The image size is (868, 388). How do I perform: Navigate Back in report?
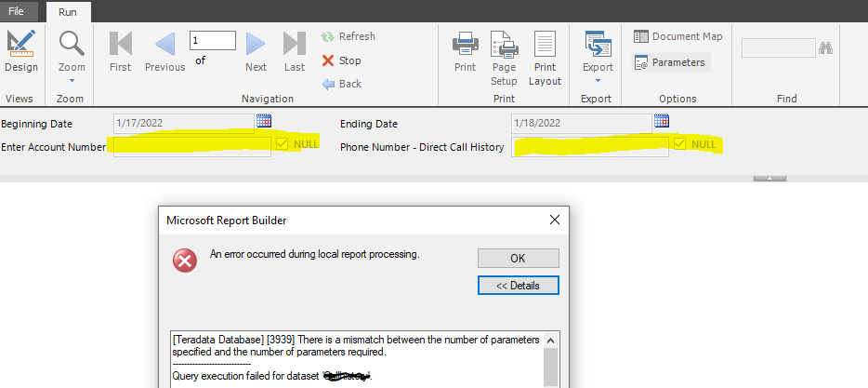342,84
